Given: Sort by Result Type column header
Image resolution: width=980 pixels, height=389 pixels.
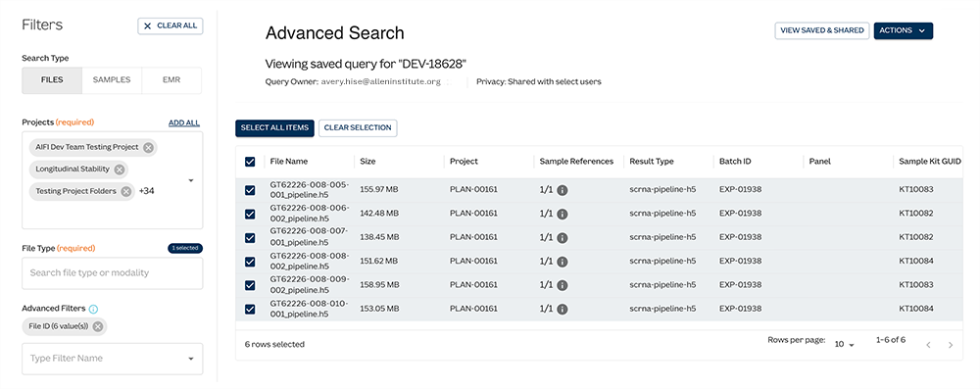Looking at the screenshot, I should (652, 162).
